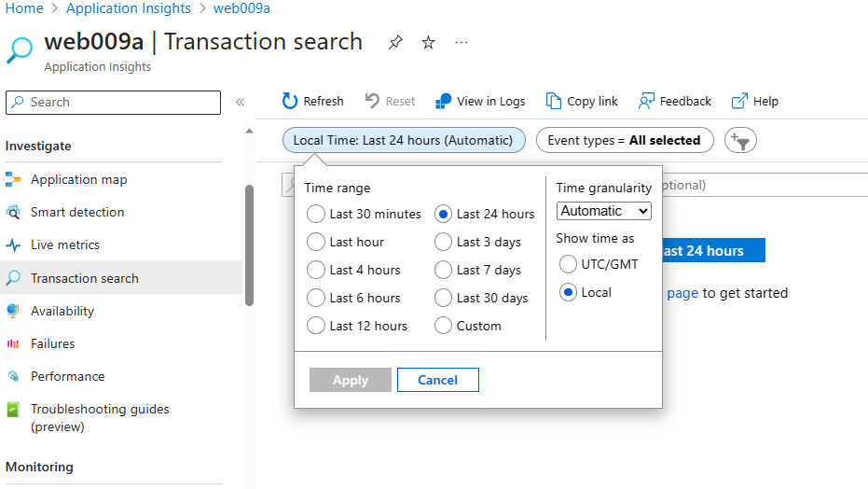This screenshot has width=868, height=489.
Task: Follow the 'page' link to get started
Action: (x=682, y=293)
